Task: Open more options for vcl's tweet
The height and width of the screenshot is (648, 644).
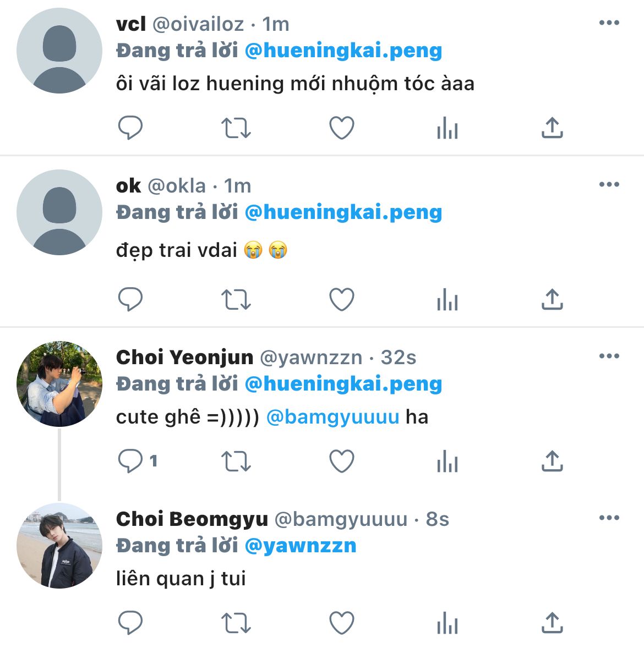Action: tap(609, 23)
